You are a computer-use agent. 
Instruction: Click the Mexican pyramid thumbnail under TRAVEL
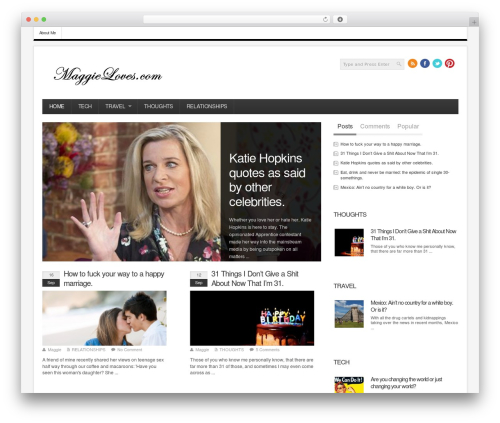(349, 314)
